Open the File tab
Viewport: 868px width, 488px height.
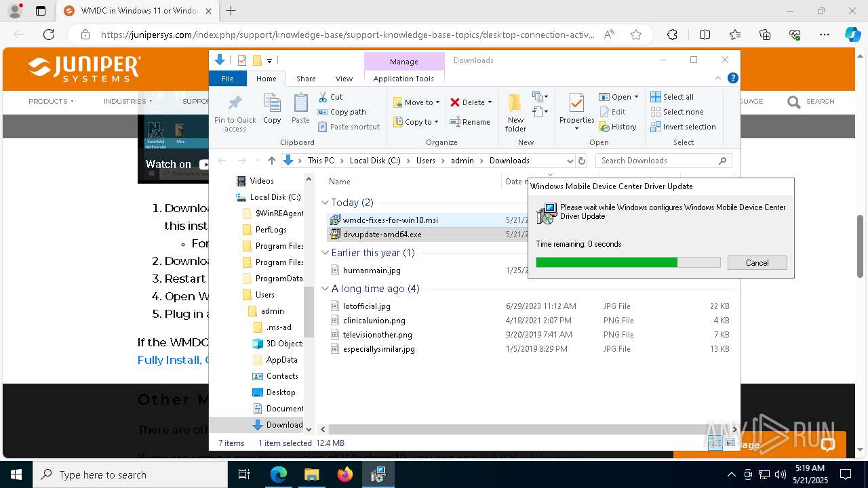tap(228, 79)
